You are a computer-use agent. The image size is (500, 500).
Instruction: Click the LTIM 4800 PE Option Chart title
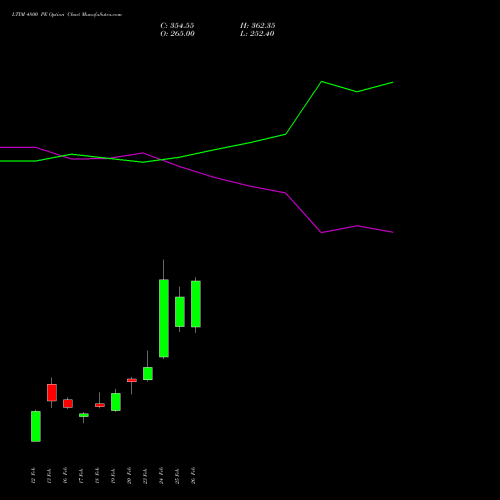pyautogui.click(x=67, y=15)
